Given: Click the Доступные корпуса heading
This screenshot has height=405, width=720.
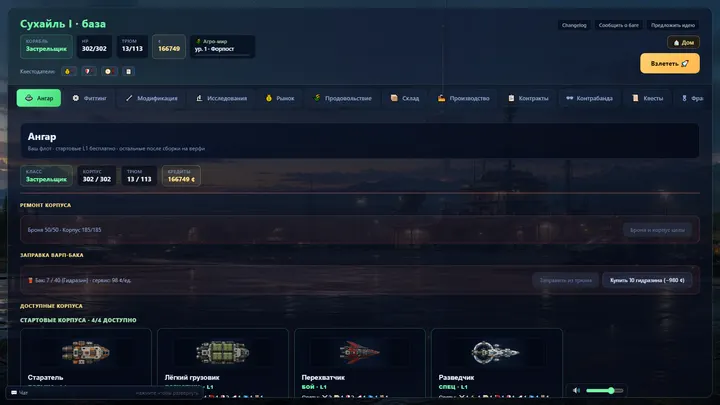Looking at the screenshot, I should pos(51,306).
